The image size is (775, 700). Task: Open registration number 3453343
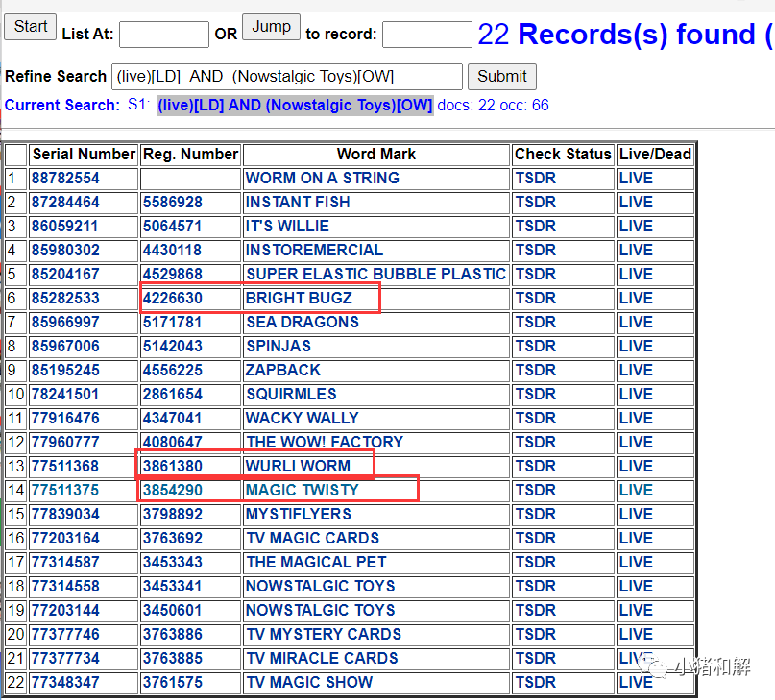pyautogui.click(x=173, y=562)
